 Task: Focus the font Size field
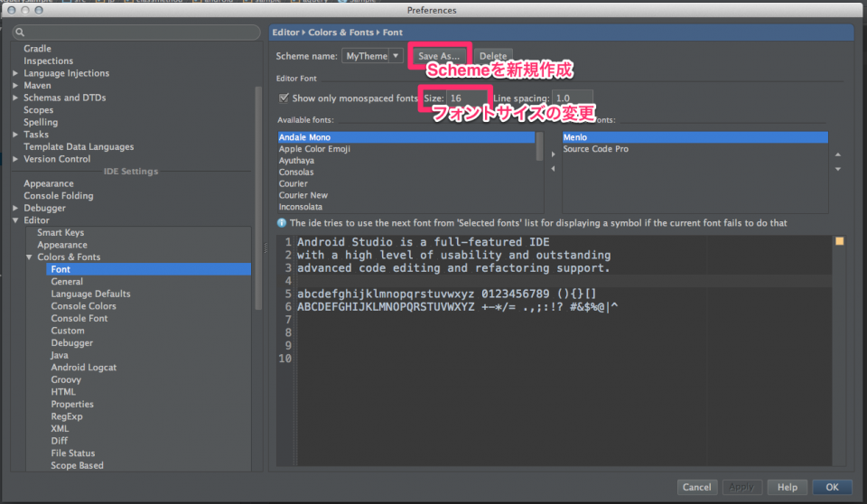point(467,98)
